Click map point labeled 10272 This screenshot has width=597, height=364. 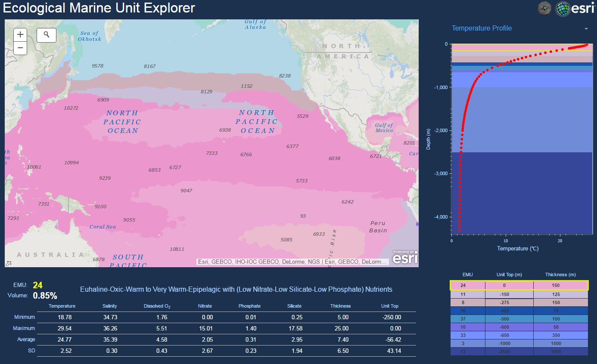tap(71, 108)
